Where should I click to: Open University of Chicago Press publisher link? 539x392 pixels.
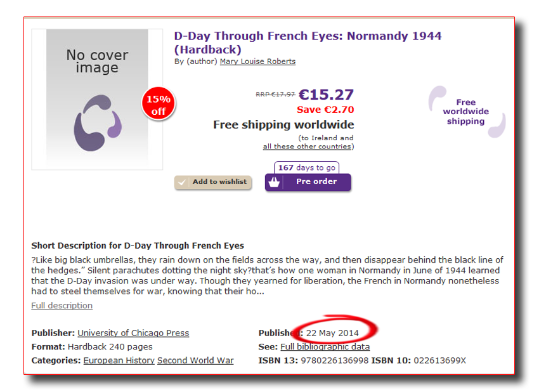pos(133,333)
